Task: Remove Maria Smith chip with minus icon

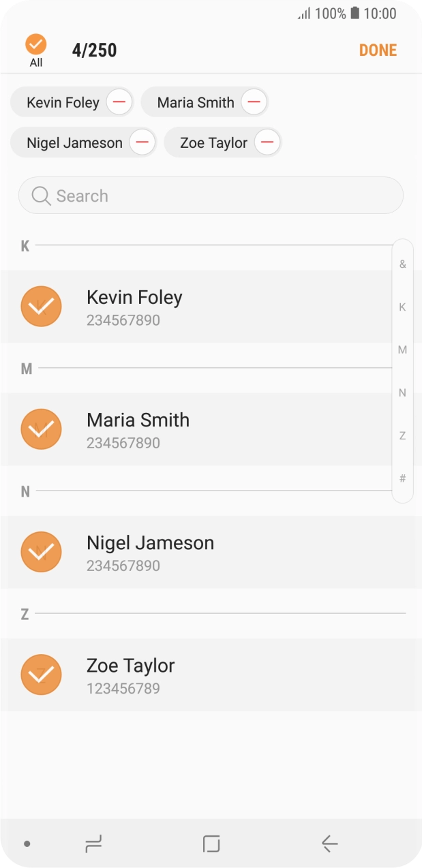Action: pyautogui.click(x=253, y=103)
